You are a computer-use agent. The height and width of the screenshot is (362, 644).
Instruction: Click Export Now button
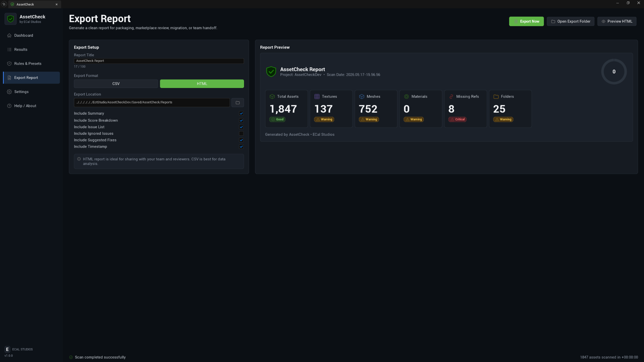(526, 21)
